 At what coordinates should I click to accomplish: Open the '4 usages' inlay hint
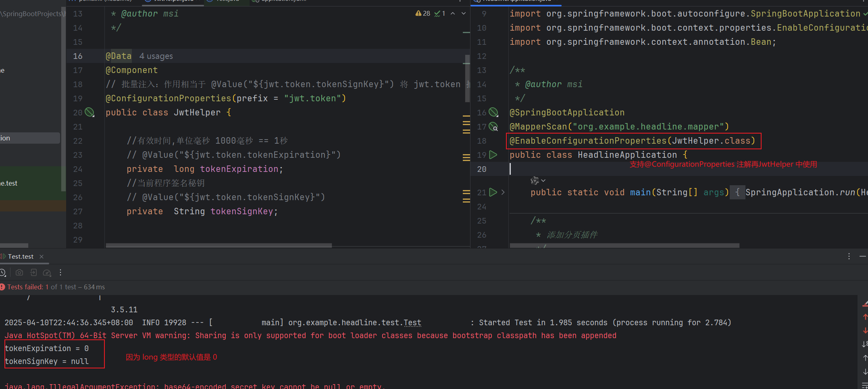click(x=156, y=56)
